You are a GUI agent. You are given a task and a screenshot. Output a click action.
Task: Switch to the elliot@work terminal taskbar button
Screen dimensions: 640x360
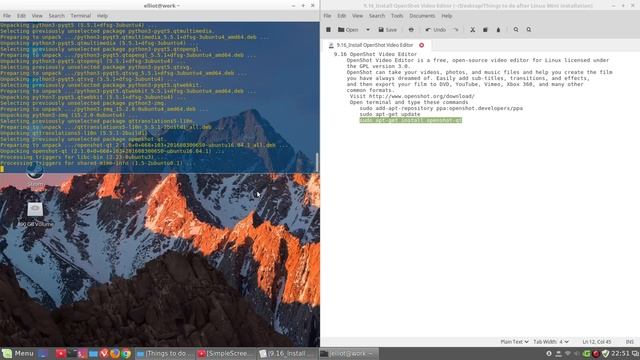tap(349, 353)
